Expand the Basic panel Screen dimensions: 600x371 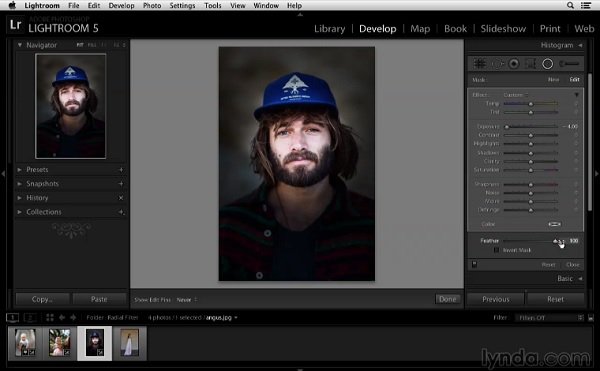580,278
